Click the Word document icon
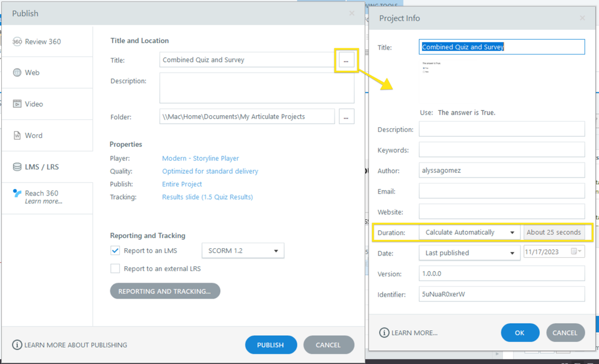599x364 pixels. pyautogui.click(x=17, y=136)
